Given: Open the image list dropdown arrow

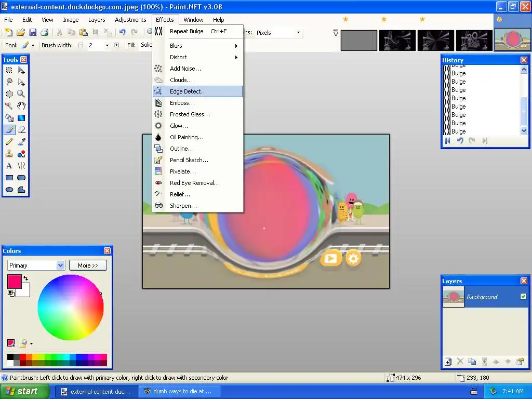Looking at the screenshot, I should [336, 33].
